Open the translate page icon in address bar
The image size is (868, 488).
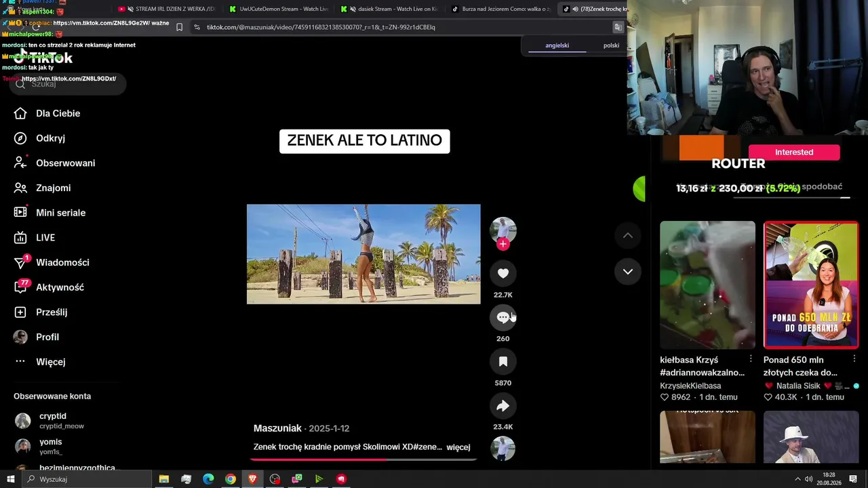click(618, 27)
